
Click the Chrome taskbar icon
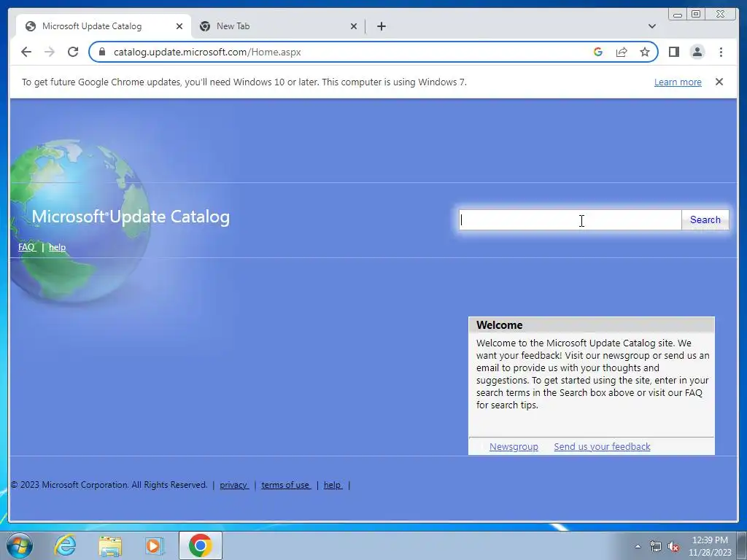pyautogui.click(x=200, y=545)
